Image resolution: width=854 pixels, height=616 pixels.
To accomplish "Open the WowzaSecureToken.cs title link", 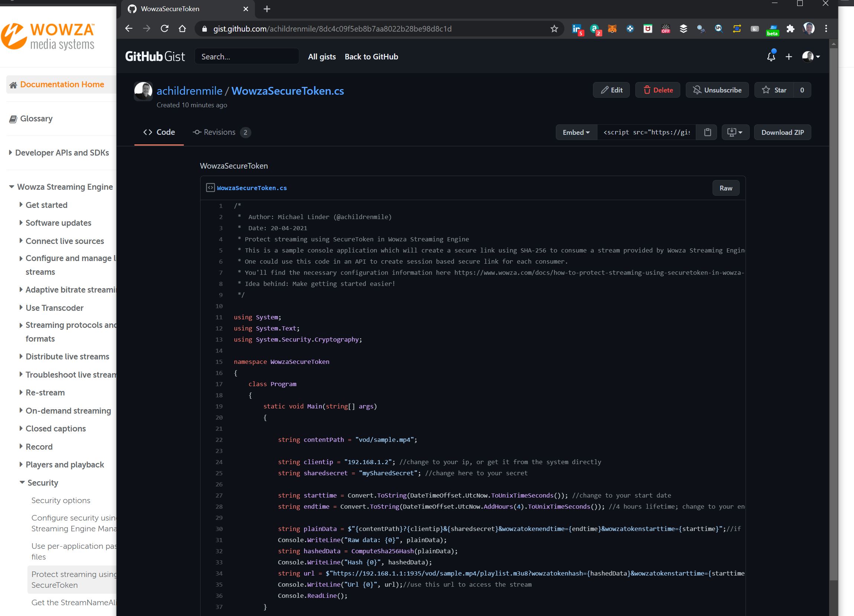I will coord(287,91).
